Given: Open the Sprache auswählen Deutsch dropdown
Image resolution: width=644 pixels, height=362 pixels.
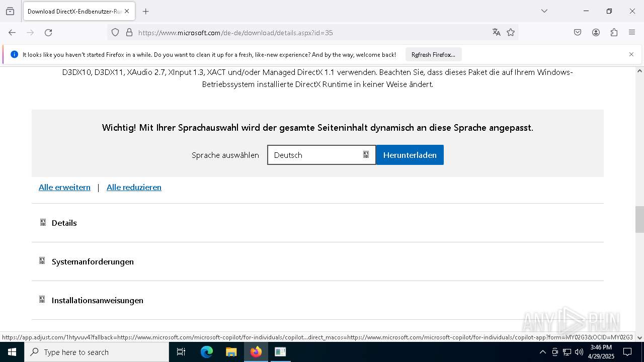Looking at the screenshot, I should [321, 155].
